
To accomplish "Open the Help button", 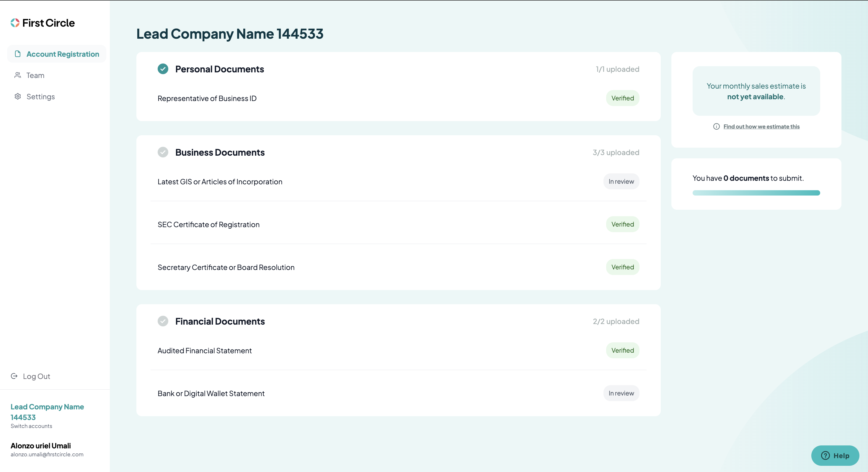I will tap(835, 455).
